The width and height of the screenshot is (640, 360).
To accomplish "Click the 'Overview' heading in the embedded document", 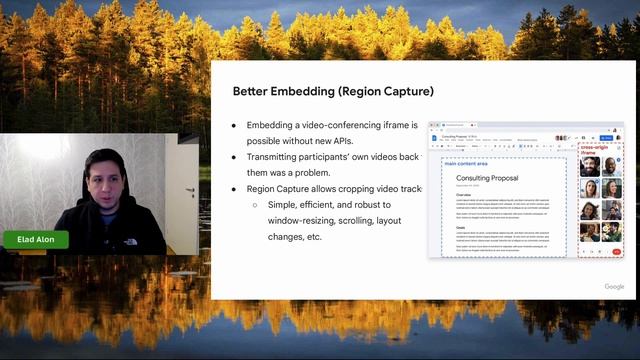I will pyautogui.click(x=463, y=195).
